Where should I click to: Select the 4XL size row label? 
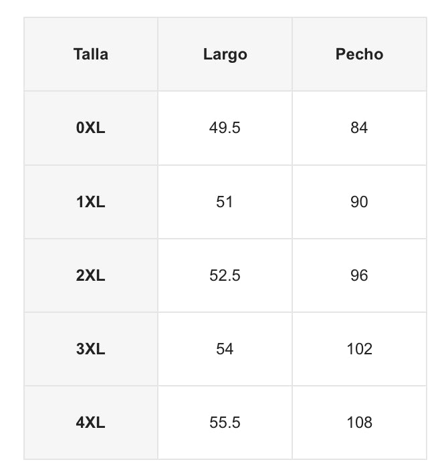click(91, 423)
